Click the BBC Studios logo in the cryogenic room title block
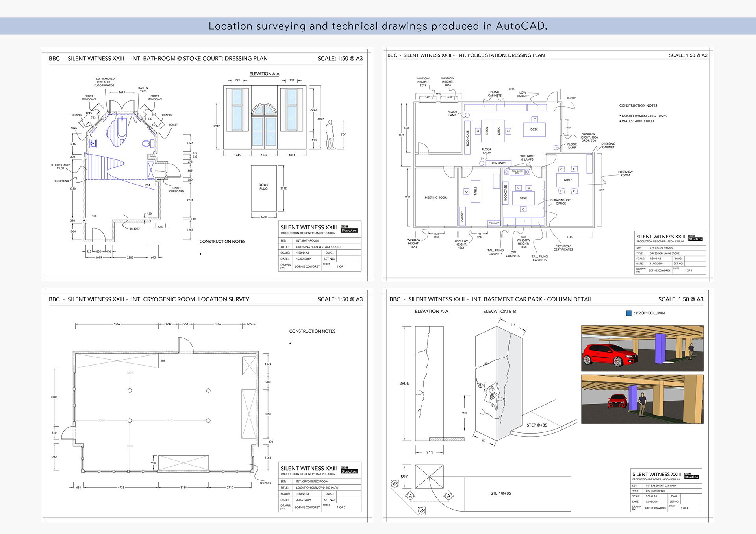The image size is (756, 534). pos(349,470)
